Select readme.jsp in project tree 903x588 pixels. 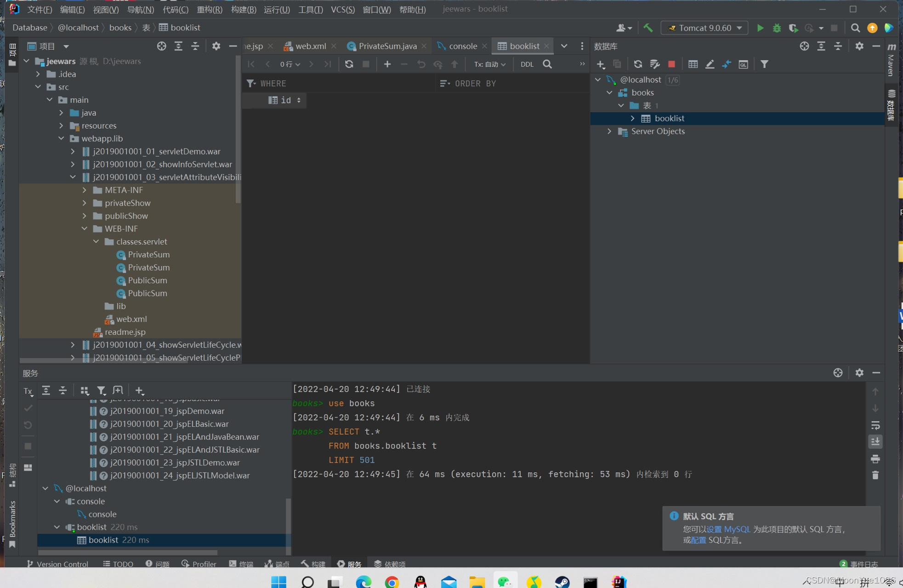[x=125, y=332]
